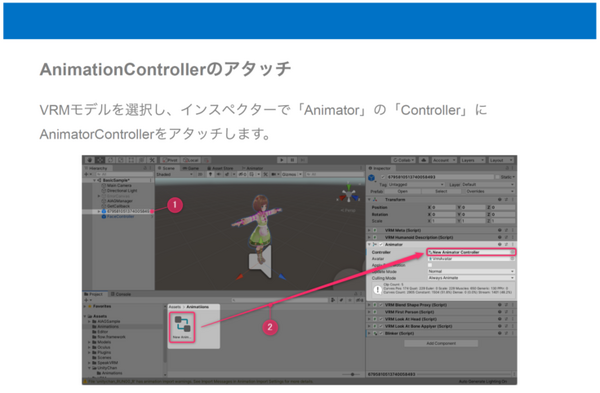Toggle VRM Look At Head enabled checkbox
The image size is (600, 393).
pos(381,319)
